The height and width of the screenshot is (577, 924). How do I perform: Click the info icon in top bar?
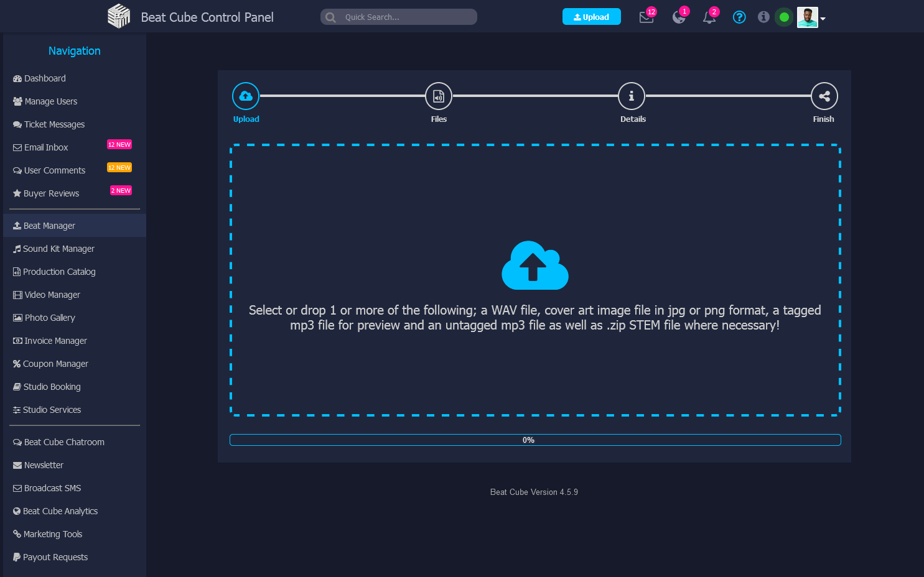[763, 17]
